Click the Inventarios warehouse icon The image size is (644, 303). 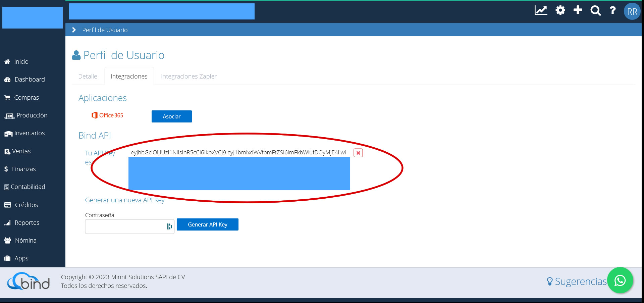pos(8,134)
